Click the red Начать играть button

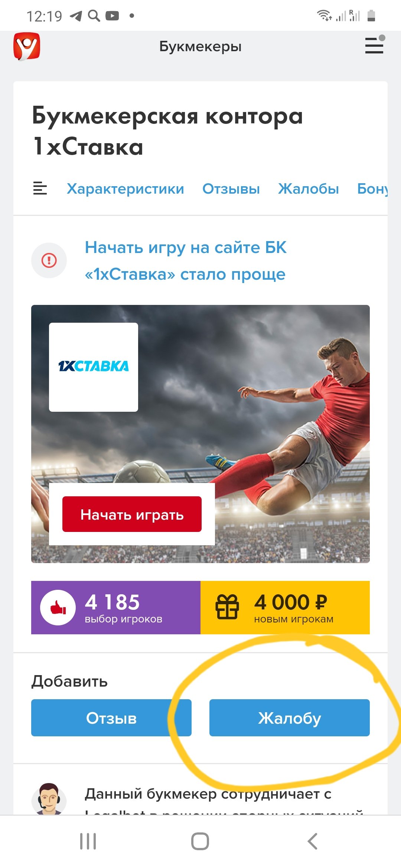point(132,514)
